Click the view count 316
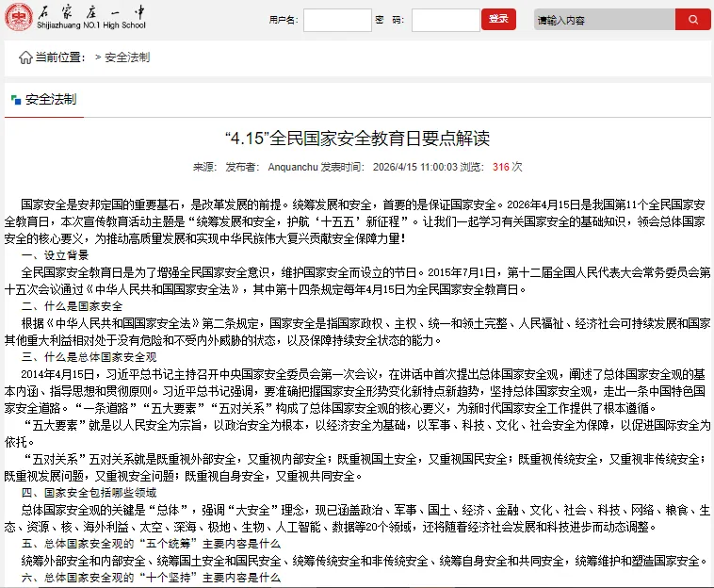 [x=500, y=167]
